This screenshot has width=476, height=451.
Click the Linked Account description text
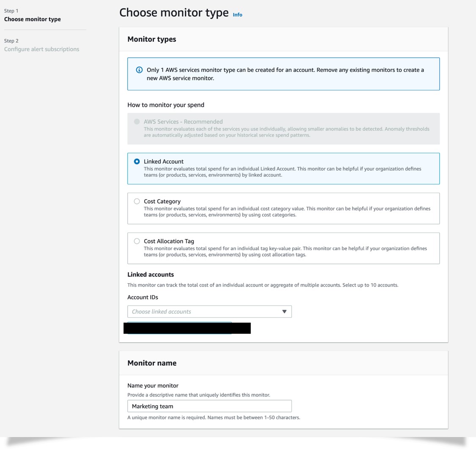point(283,172)
